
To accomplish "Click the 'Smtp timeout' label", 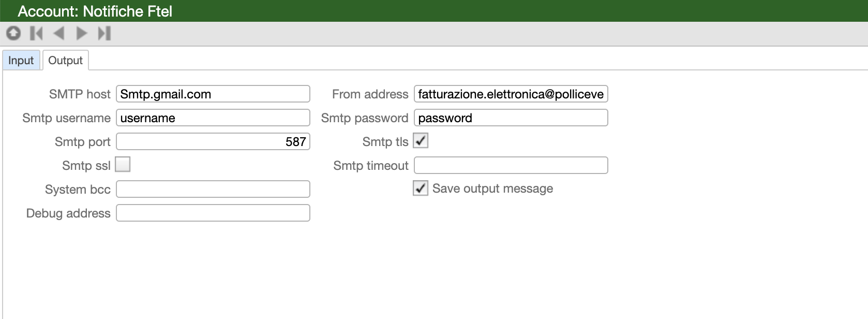I will click(371, 166).
